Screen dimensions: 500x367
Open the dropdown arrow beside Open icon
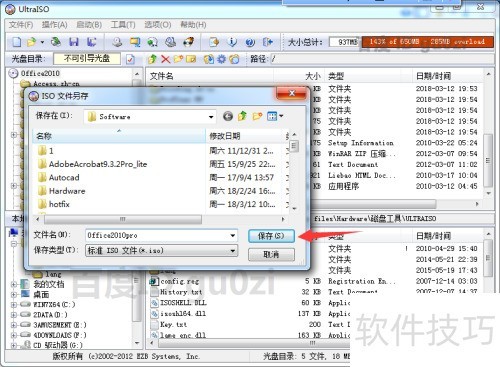42,42
